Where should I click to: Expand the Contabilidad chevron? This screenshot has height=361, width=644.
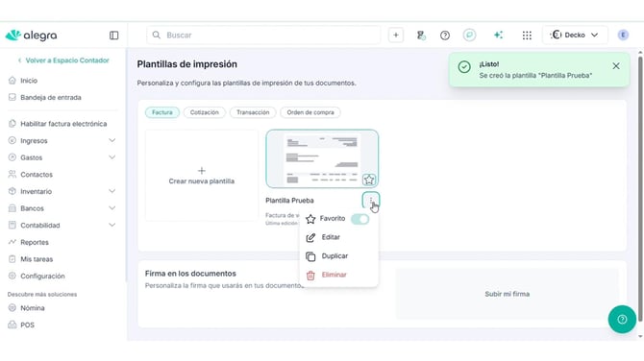point(112,226)
